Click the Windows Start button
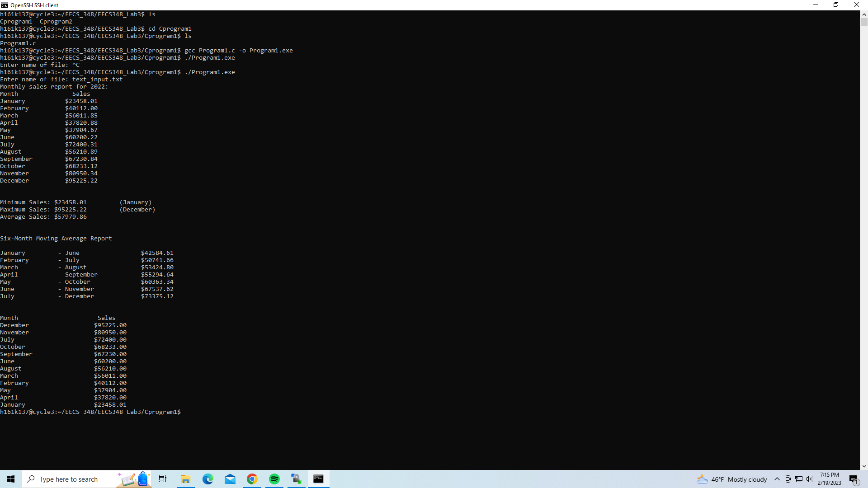This screenshot has height=488, width=868. 11,479
